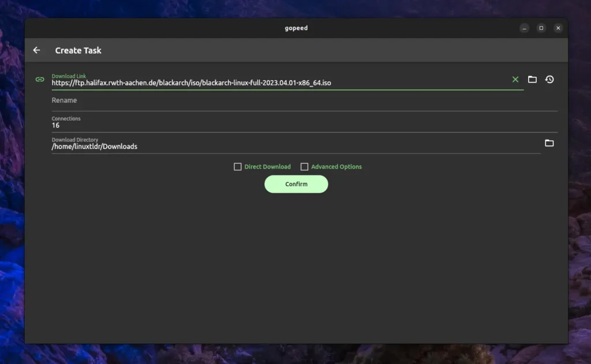591x364 pixels.
Task: Click the Advanced Options label text
Action: (336, 167)
